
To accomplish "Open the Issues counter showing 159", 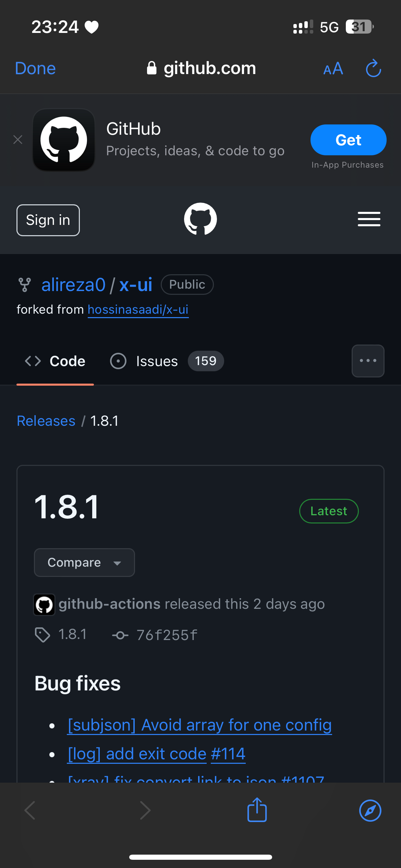I will click(206, 361).
